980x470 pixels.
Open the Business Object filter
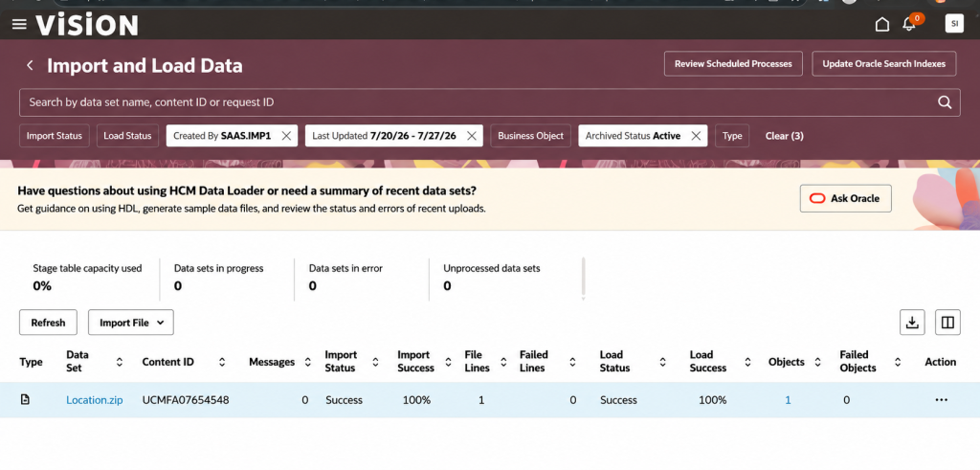point(530,136)
